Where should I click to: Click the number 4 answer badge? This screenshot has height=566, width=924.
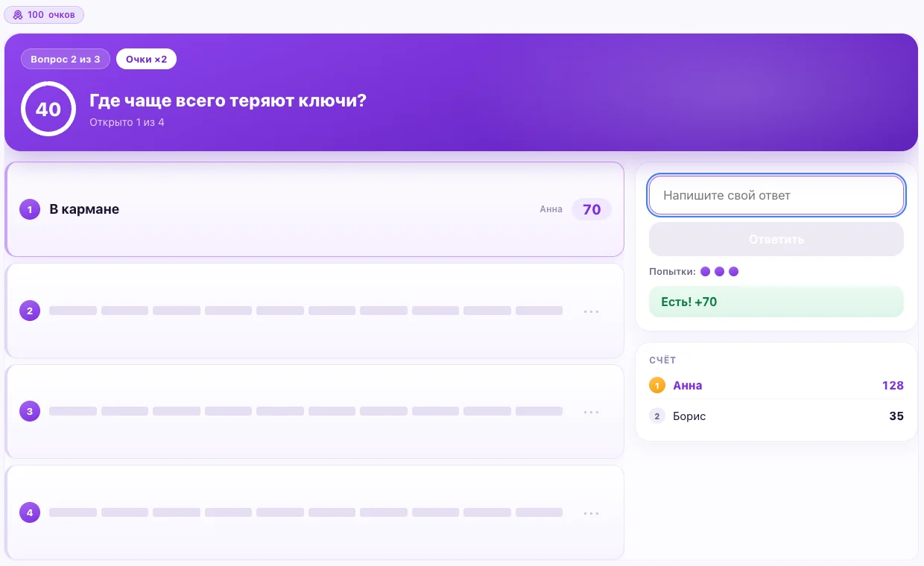click(30, 512)
